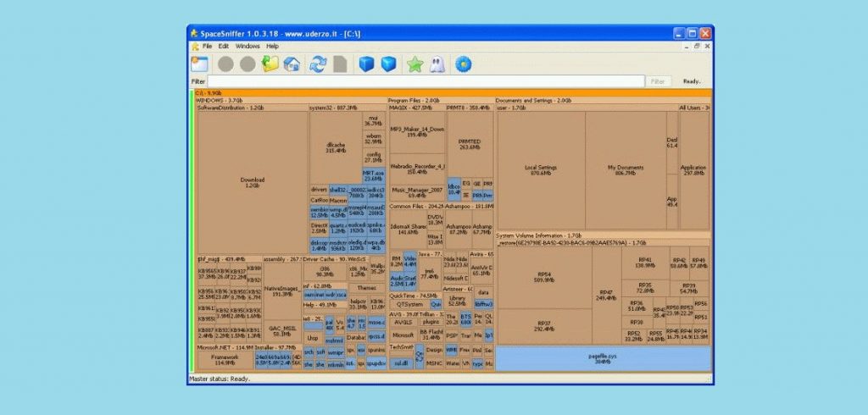Image resolution: width=868 pixels, height=415 pixels.
Task: Start a new master scan with refresh arrows
Action: click(318, 64)
